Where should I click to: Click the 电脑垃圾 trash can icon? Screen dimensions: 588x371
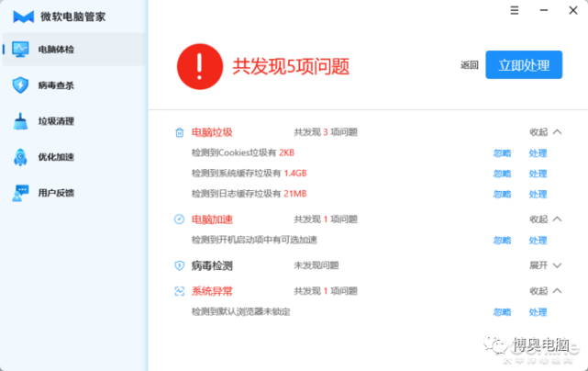(180, 132)
